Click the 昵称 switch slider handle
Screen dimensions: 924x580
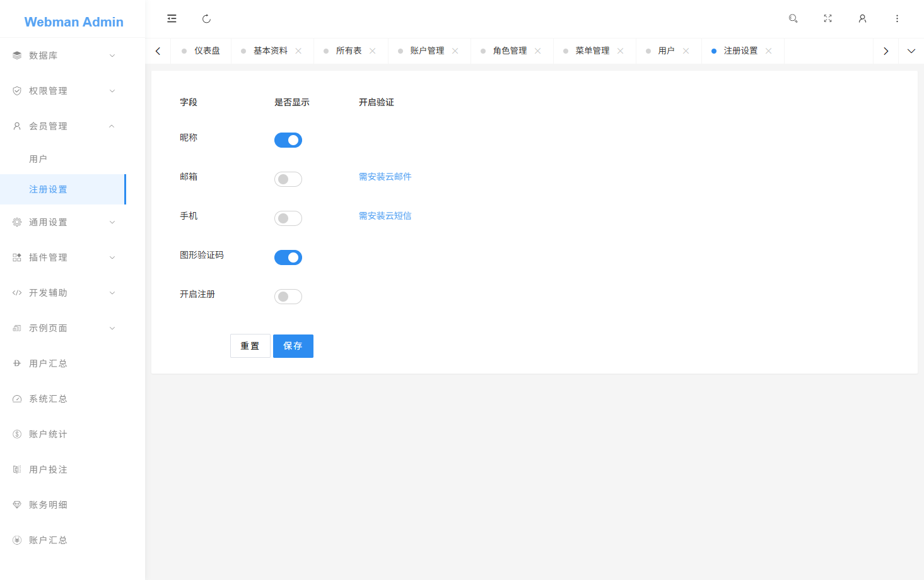(293, 139)
